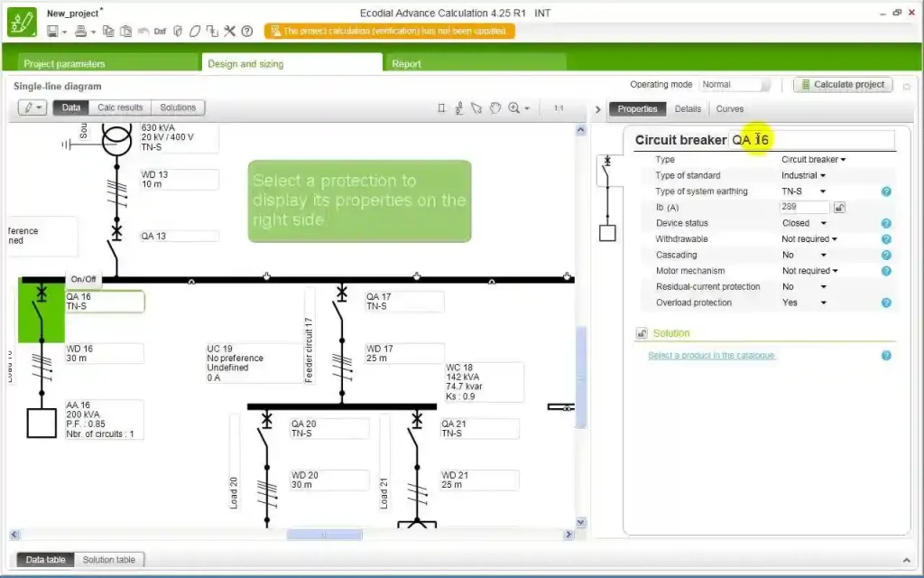Switch to the Data table tab

tap(45, 560)
